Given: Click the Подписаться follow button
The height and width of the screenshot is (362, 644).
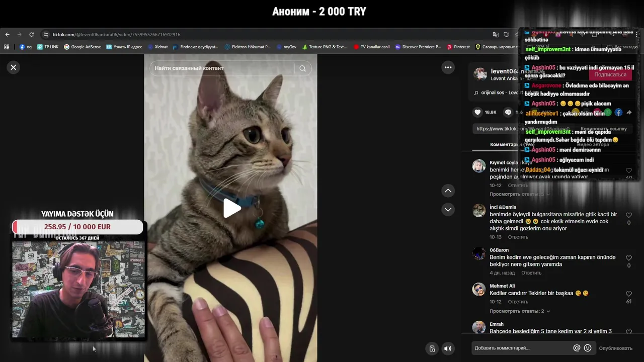Looking at the screenshot, I should [610, 74].
